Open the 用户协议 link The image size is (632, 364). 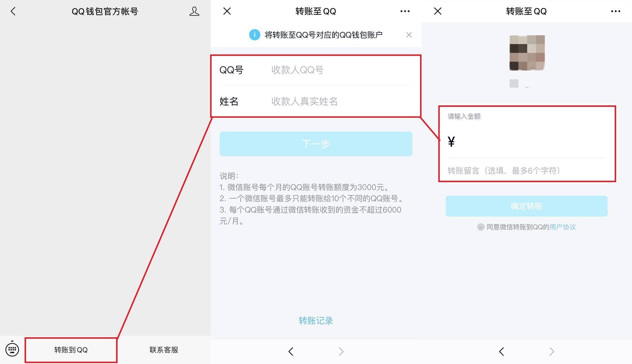pyautogui.click(x=563, y=227)
